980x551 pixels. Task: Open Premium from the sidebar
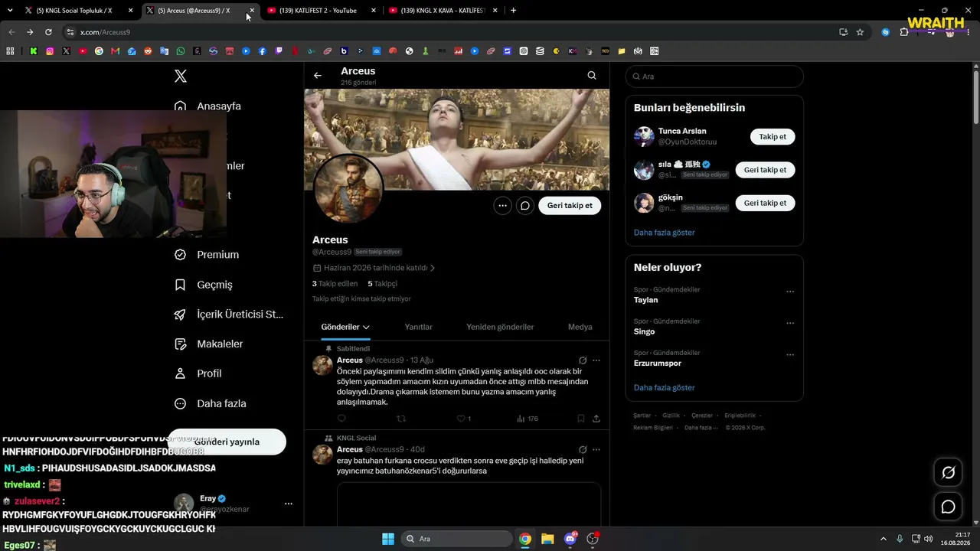coord(207,255)
